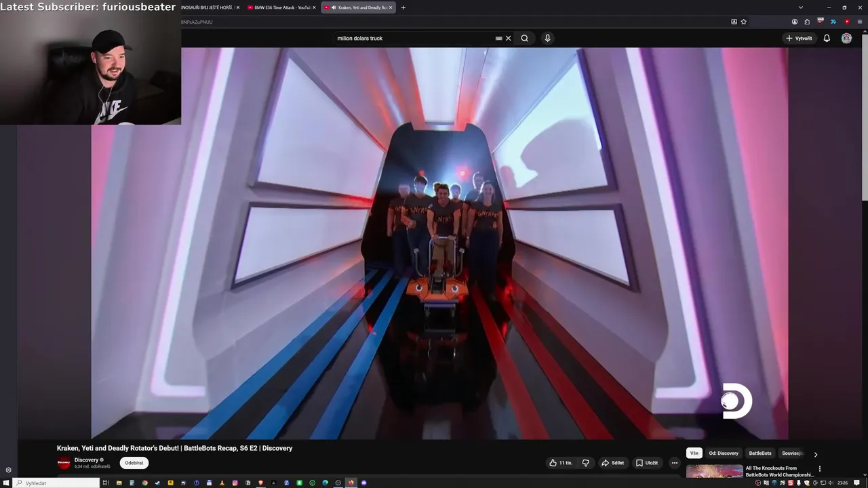The width and height of the screenshot is (868, 488).
Task: Click the install/save page icon in address bar
Action: [734, 22]
